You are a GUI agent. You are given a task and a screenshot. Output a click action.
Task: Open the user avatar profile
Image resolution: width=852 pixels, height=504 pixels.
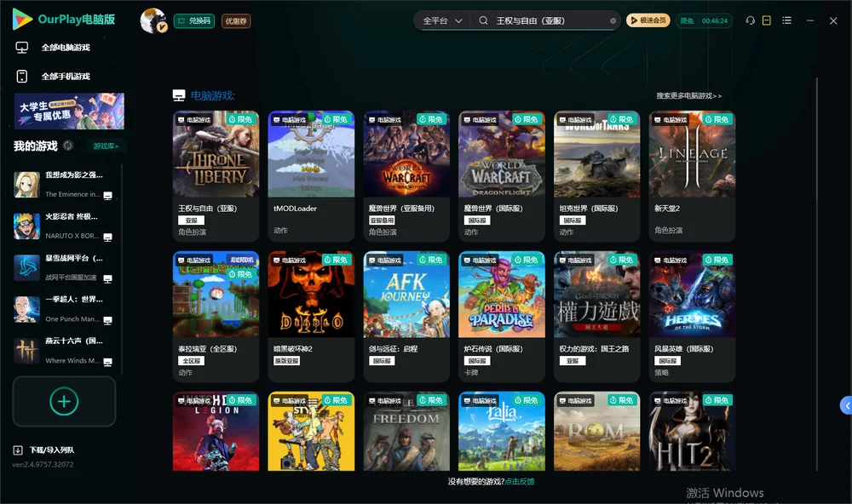(153, 20)
